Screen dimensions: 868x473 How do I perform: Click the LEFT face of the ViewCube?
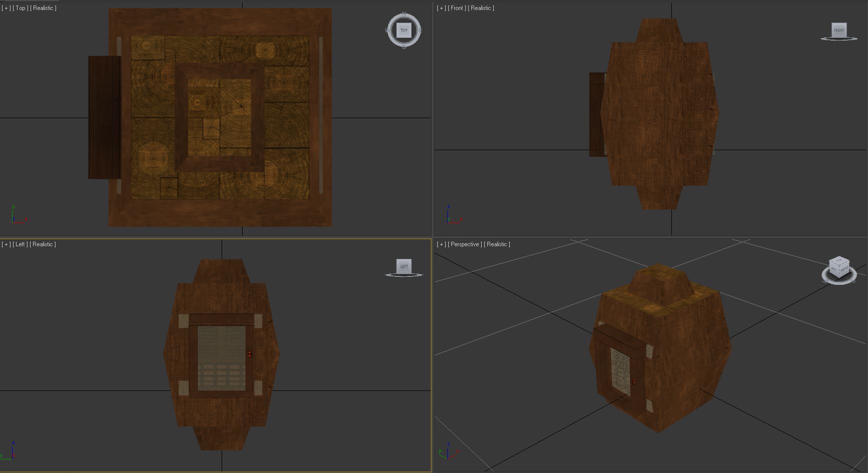pyautogui.click(x=404, y=266)
